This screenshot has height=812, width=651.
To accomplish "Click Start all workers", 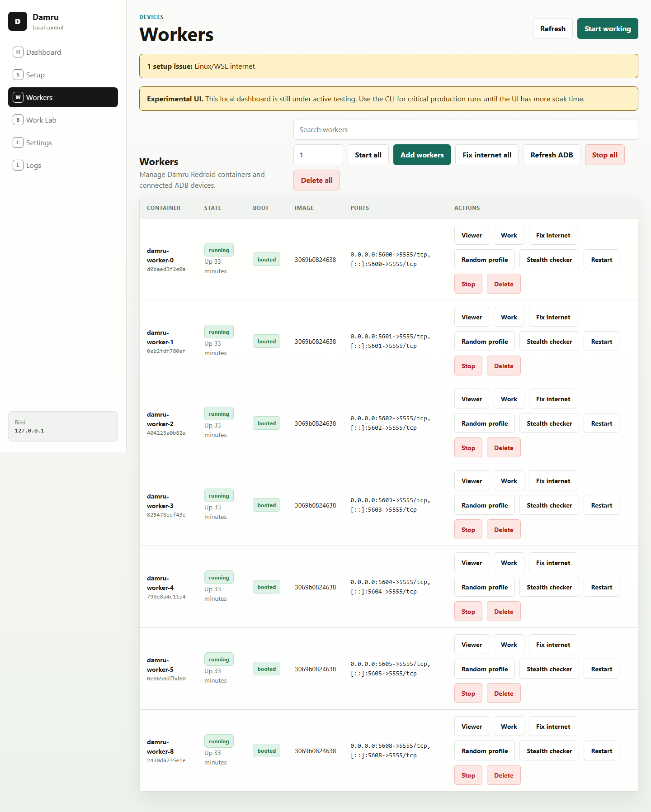I will point(368,155).
